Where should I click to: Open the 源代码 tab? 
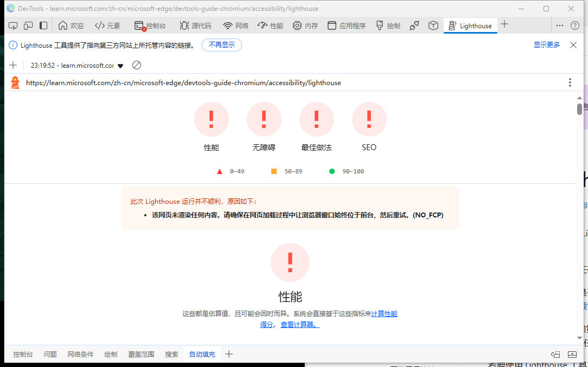(195, 25)
